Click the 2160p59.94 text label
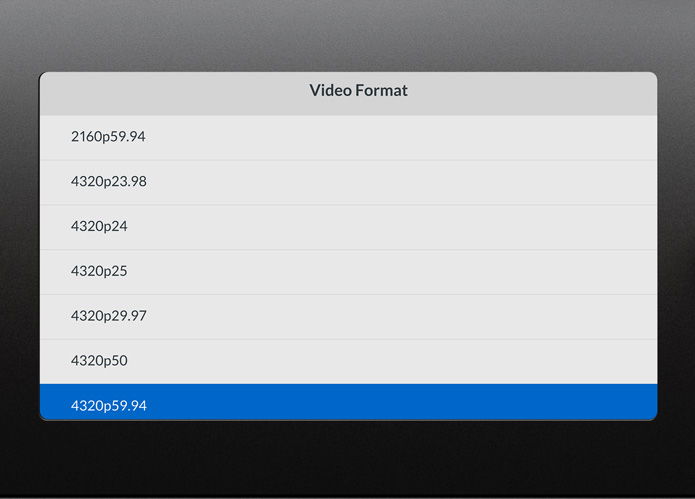Viewport: 695px width, 499px height. (108, 137)
